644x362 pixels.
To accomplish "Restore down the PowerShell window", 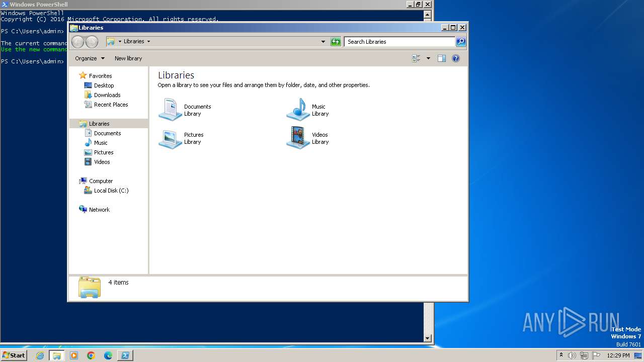I will (419, 4).
